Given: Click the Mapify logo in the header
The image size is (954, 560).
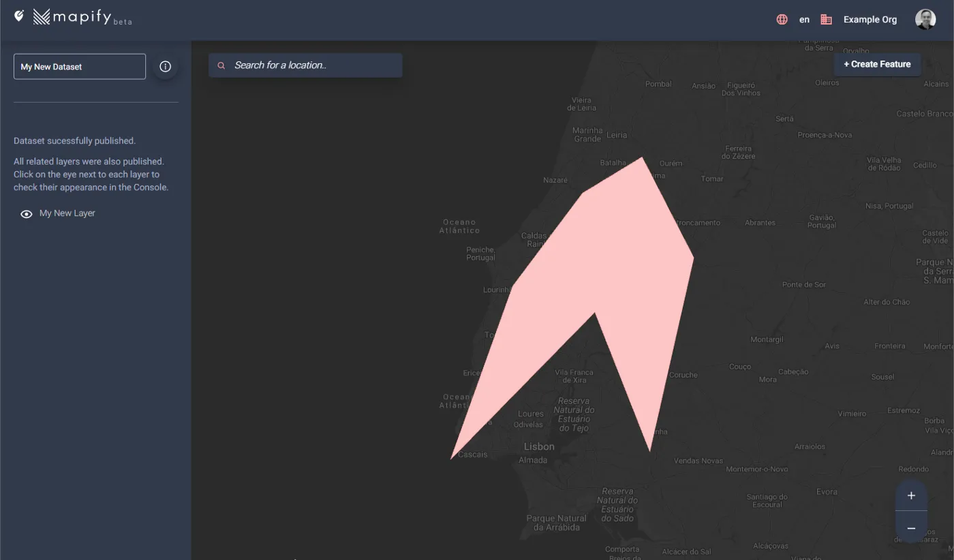Looking at the screenshot, I should tap(82, 17).
